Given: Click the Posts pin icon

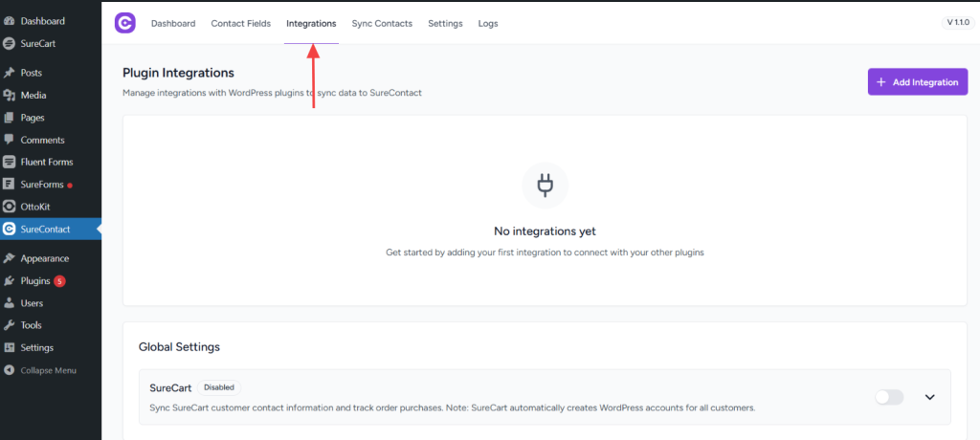Looking at the screenshot, I should (10, 73).
